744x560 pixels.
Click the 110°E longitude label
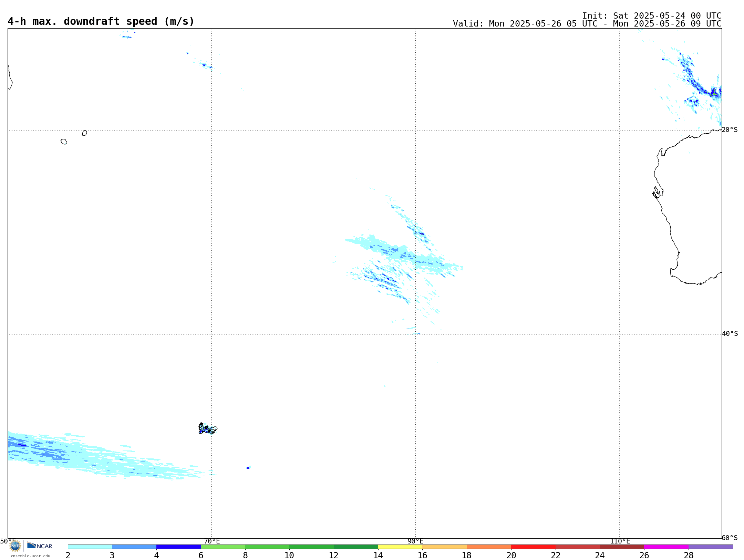click(x=620, y=541)
